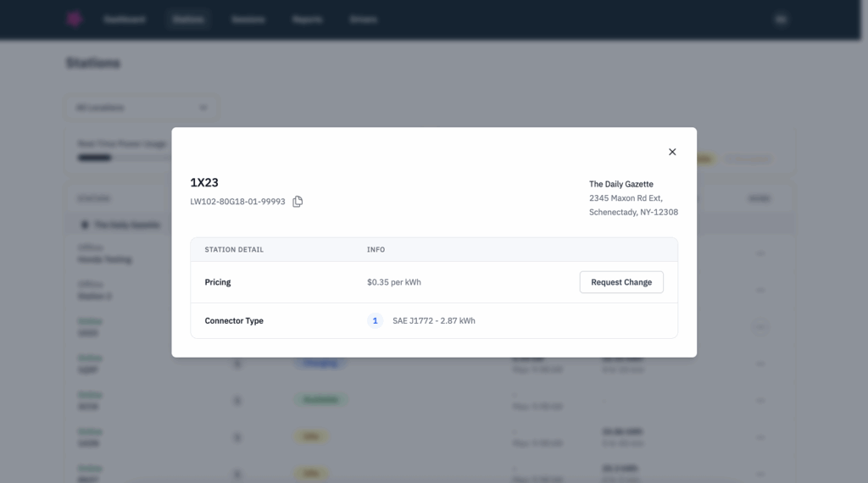Open the user avatar menu

pyautogui.click(x=781, y=19)
